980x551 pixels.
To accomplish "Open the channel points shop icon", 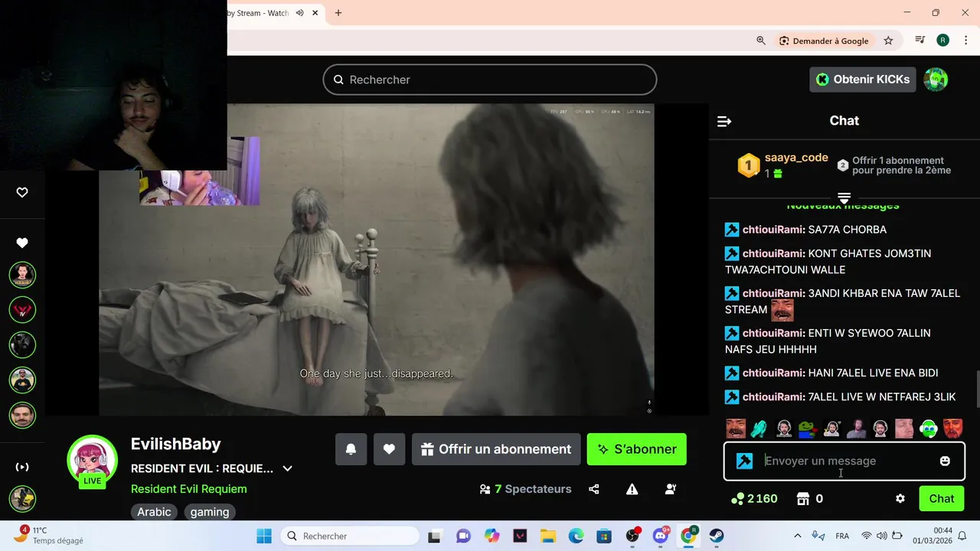I will click(x=803, y=498).
